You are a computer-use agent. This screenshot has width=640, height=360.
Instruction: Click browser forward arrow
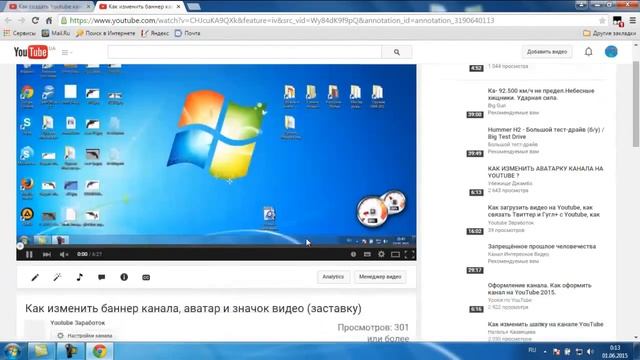[22, 20]
